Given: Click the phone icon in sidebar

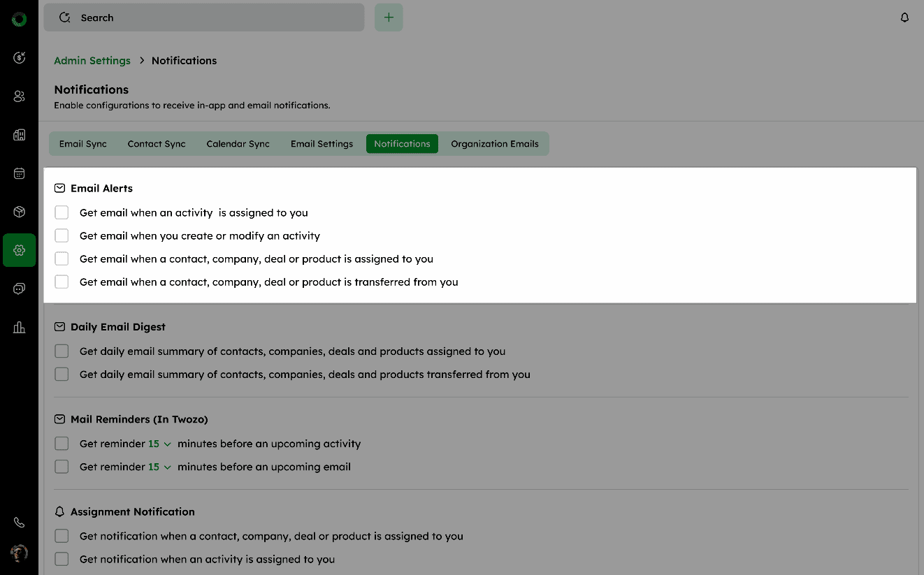Looking at the screenshot, I should pyautogui.click(x=19, y=522).
